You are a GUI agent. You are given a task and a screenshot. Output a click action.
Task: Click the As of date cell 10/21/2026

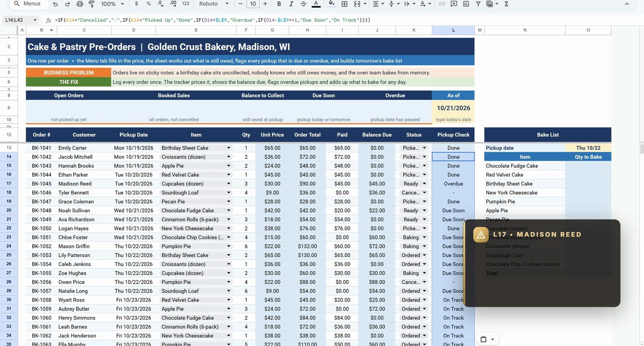453,108
